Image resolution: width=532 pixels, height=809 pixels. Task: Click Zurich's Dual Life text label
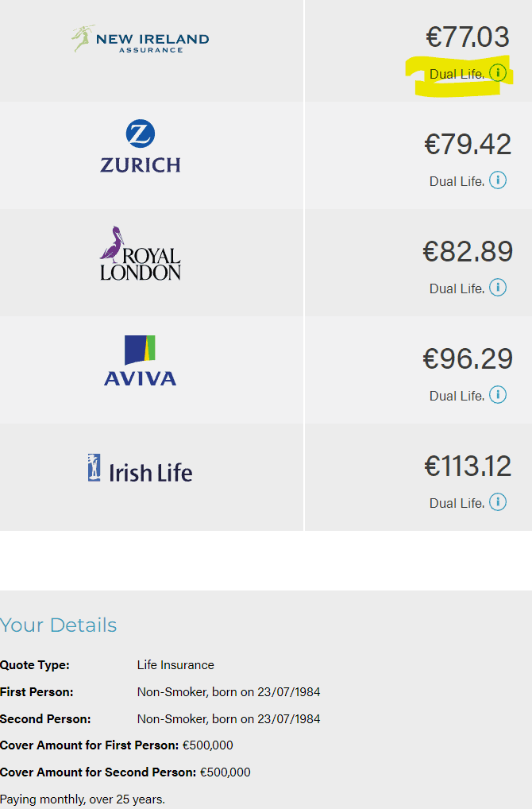tap(456, 181)
